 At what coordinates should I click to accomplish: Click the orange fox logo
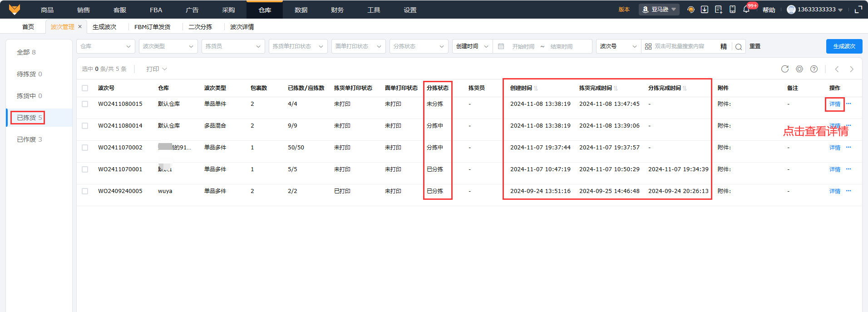[15, 9]
